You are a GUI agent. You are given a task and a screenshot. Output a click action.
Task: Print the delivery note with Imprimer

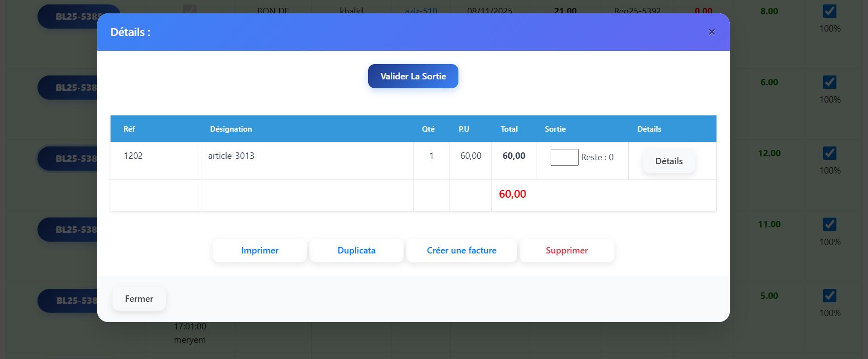click(x=260, y=251)
